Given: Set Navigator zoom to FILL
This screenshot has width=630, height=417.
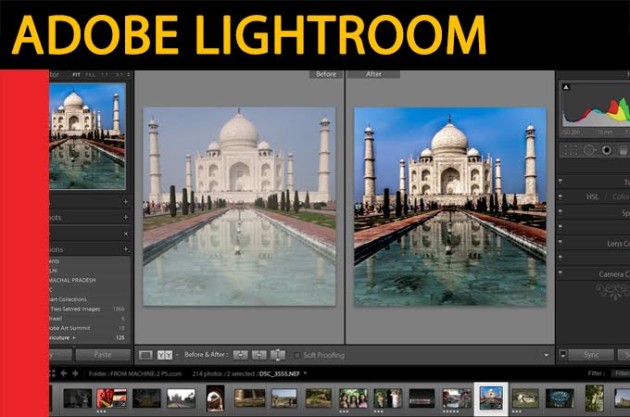Looking at the screenshot, I should point(90,75).
